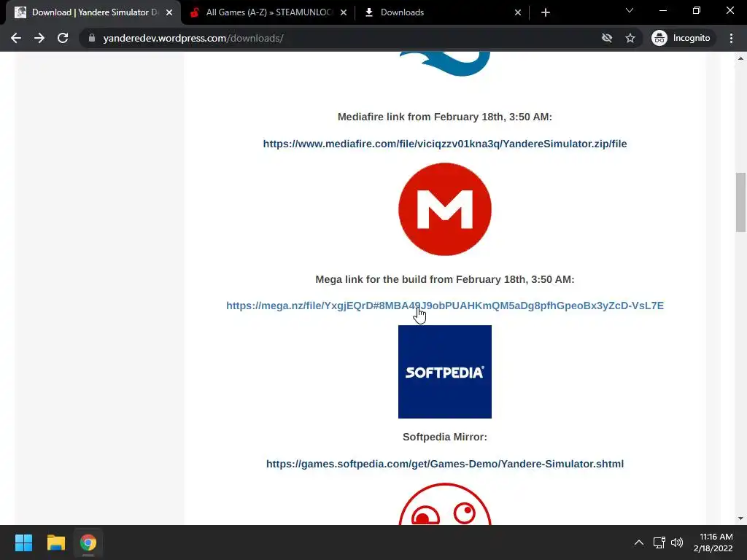
Task: Click the blue Softpedia logo image
Action: click(445, 372)
